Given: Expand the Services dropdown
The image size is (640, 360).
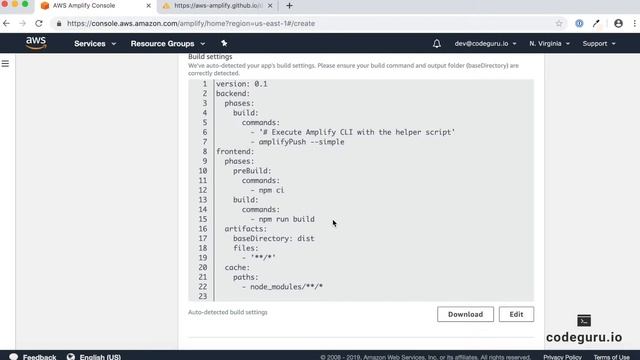Looking at the screenshot, I should [x=95, y=43].
